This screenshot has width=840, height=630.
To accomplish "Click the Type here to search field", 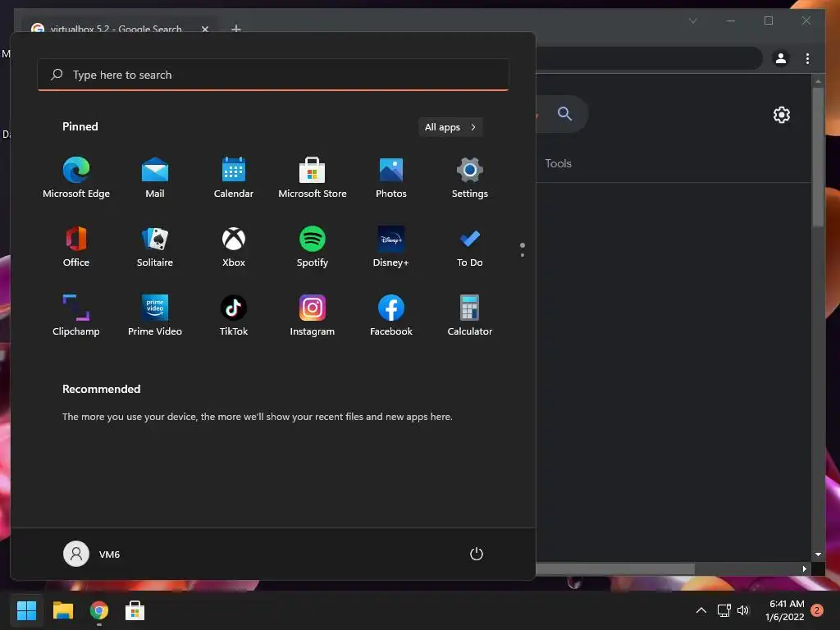I will [x=273, y=75].
